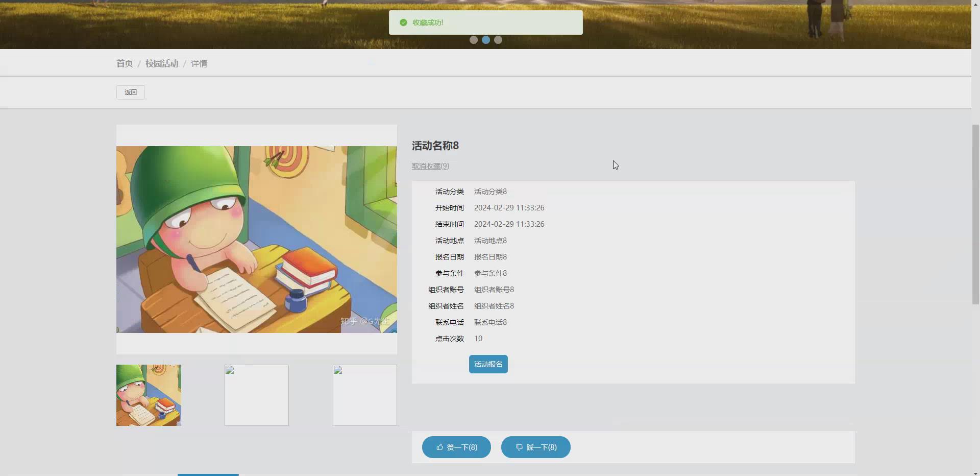Select the second broken-image thumbnail
The width and height of the screenshot is (980, 476).
(x=257, y=395)
